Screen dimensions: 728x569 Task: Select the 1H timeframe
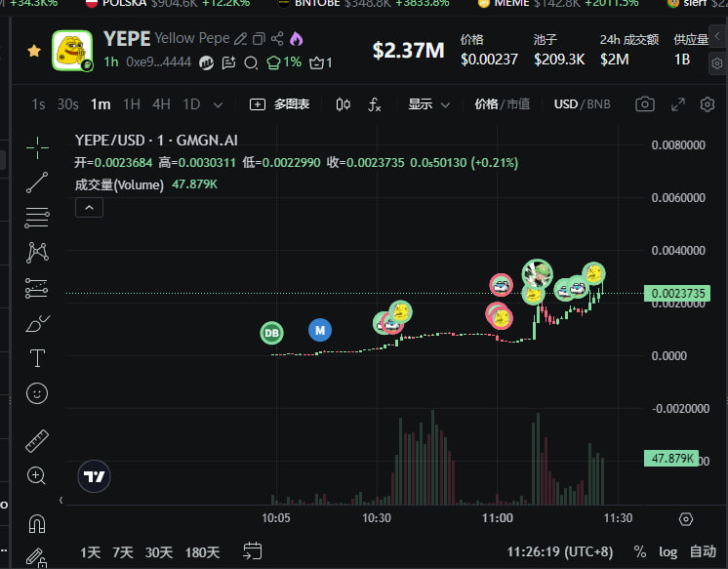pyautogui.click(x=132, y=104)
